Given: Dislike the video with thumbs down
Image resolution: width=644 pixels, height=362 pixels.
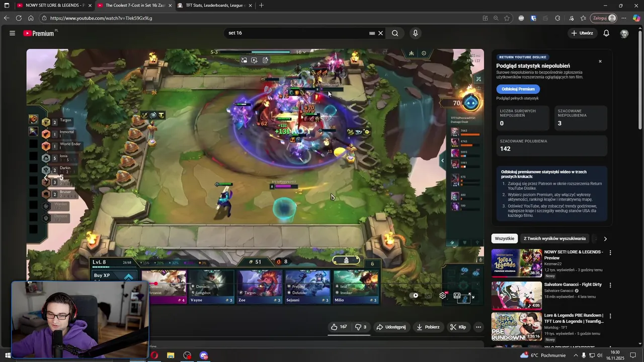Looking at the screenshot, I should pos(361,327).
